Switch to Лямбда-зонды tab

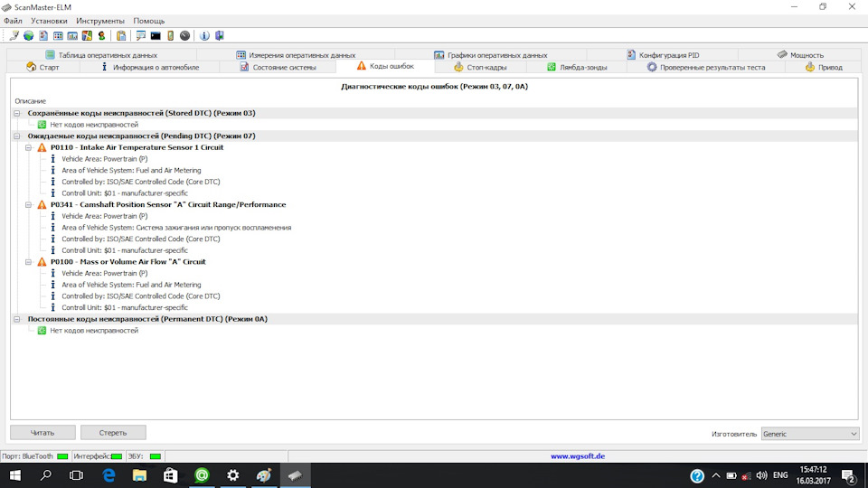(x=577, y=67)
